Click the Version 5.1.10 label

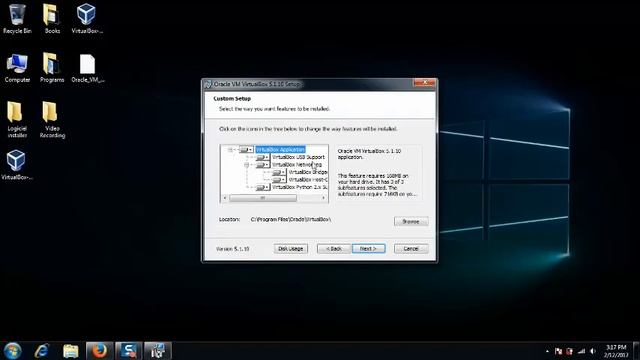pos(232,249)
